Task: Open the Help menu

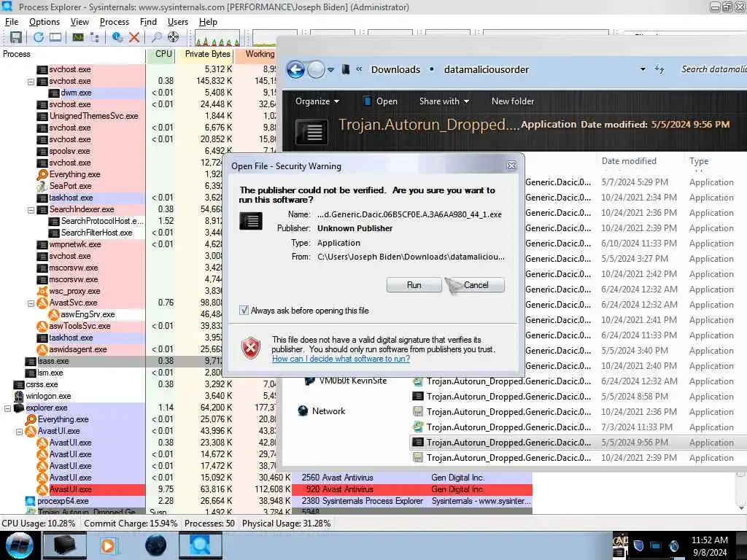Action: coord(208,22)
